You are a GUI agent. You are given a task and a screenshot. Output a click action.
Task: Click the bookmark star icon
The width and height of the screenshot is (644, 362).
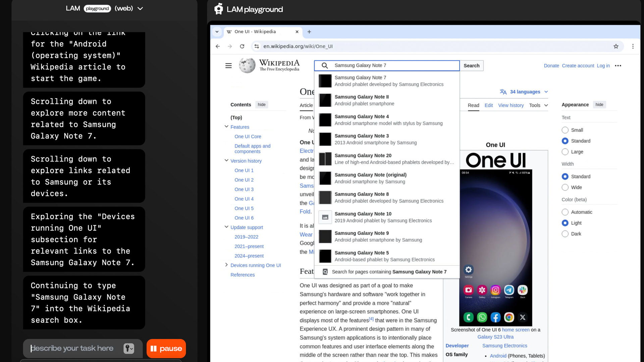[x=616, y=46]
